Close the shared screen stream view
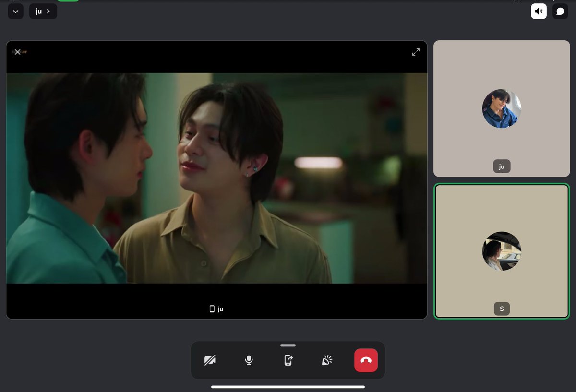 tap(17, 52)
